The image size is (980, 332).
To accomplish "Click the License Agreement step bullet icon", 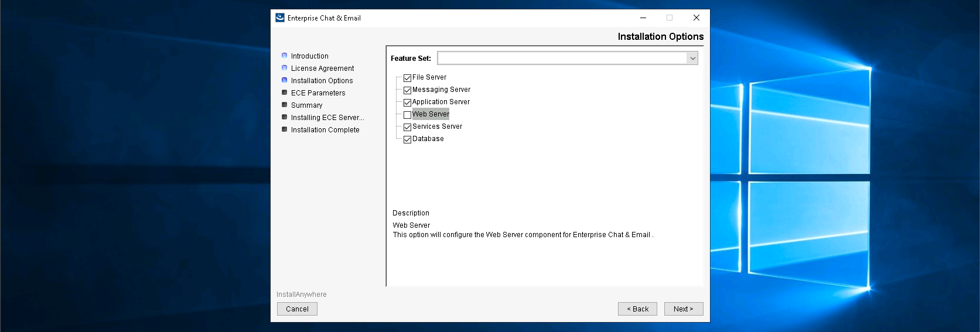I will (x=285, y=68).
